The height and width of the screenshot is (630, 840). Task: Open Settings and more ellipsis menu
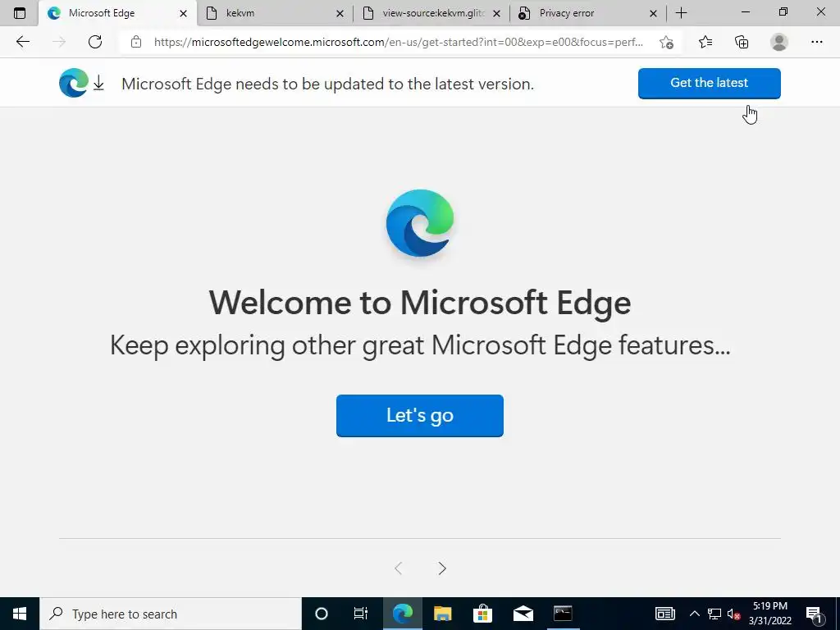click(x=816, y=42)
